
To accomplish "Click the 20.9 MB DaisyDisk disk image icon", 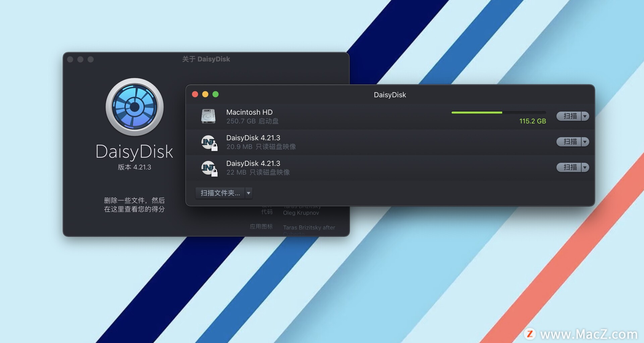I will coord(209,142).
